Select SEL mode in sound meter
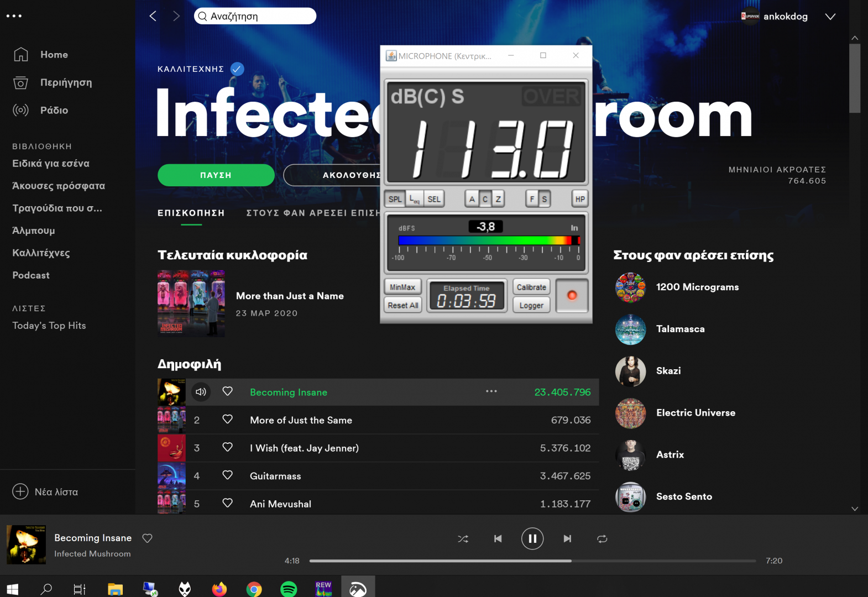Screen dimensions: 868x597 pos(434,199)
